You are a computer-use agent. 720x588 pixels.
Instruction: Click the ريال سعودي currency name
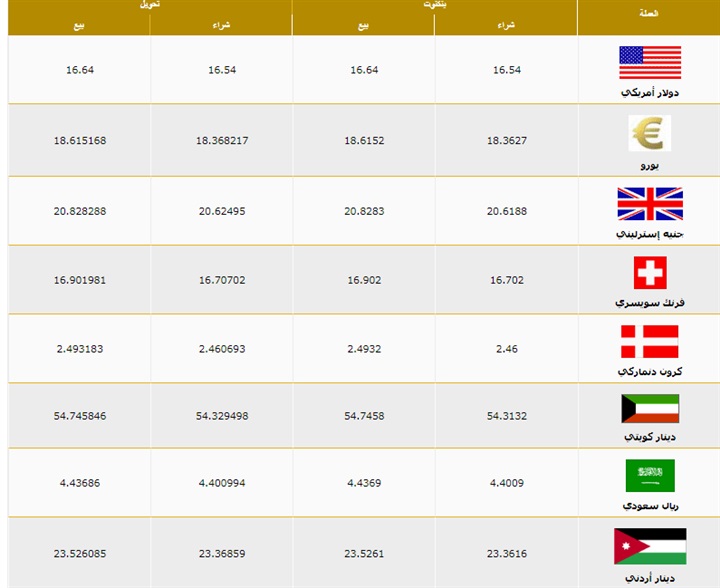(x=649, y=504)
